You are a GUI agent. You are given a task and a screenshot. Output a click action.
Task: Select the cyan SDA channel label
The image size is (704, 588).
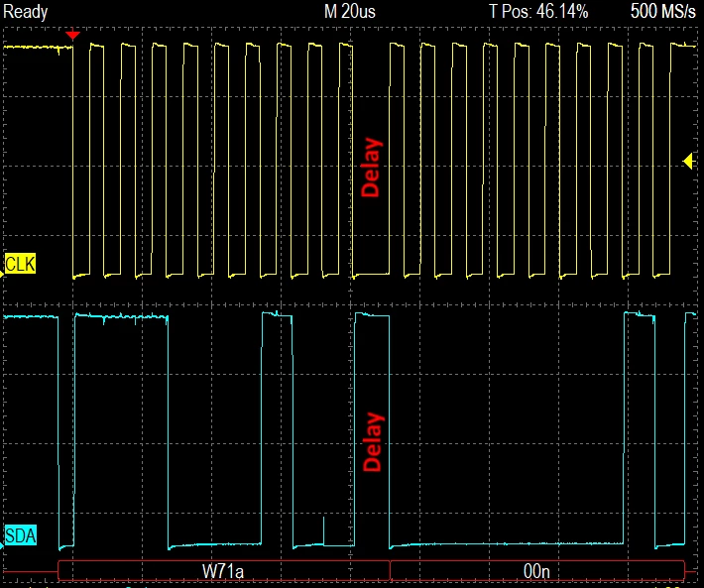click(x=21, y=535)
